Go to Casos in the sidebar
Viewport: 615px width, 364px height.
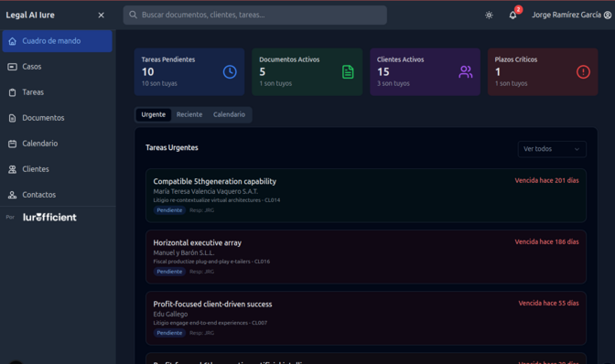[58, 67]
